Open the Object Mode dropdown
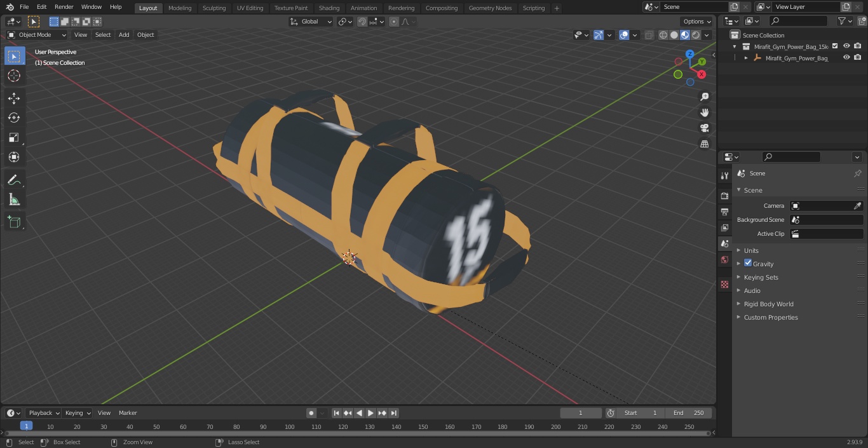868x448 pixels. click(x=37, y=35)
